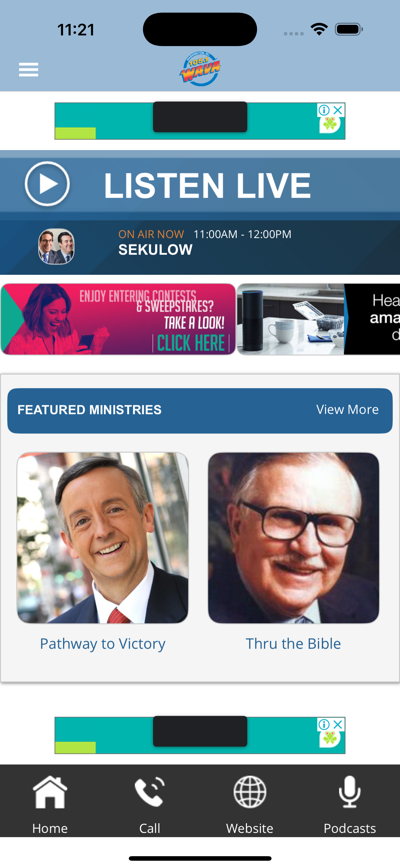The width and height of the screenshot is (400, 868).
Task: Open the smart speaker promo banner
Action: (x=318, y=319)
